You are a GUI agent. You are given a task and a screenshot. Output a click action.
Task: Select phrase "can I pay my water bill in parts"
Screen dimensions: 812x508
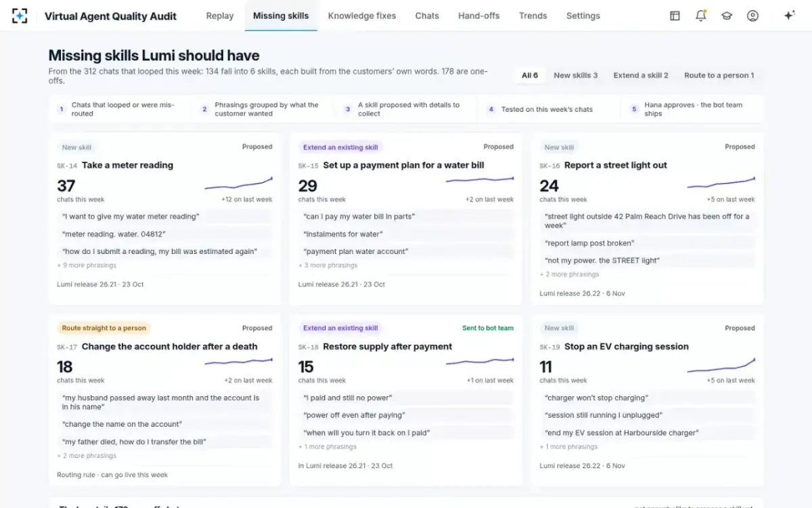pos(406,217)
